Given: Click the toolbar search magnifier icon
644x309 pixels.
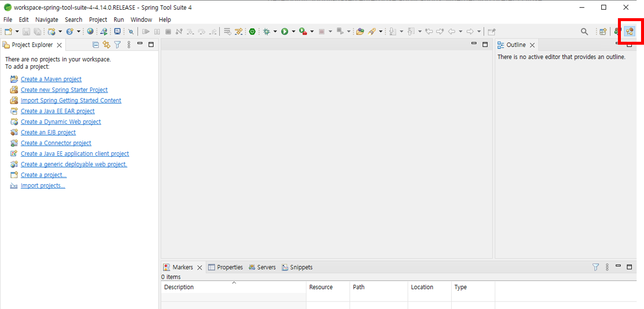Looking at the screenshot, I should (584, 31).
